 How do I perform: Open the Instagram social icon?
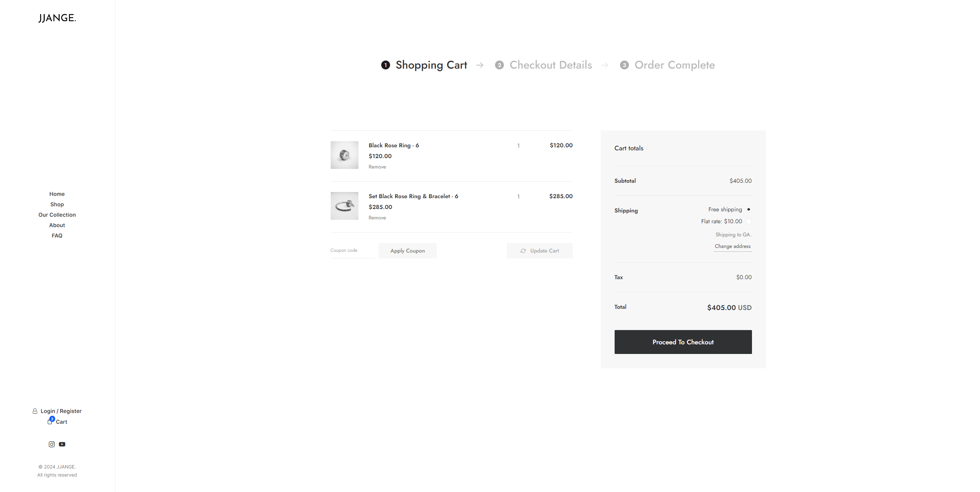pyautogui.click(x=52, y=444)
